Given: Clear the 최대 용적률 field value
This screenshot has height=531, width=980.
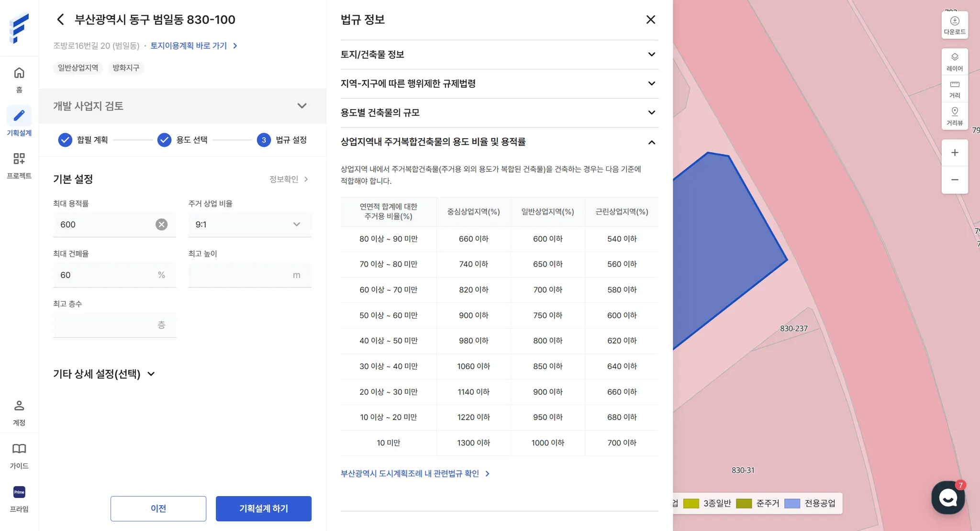Looking at the screenshot, I should pos(162,224).
